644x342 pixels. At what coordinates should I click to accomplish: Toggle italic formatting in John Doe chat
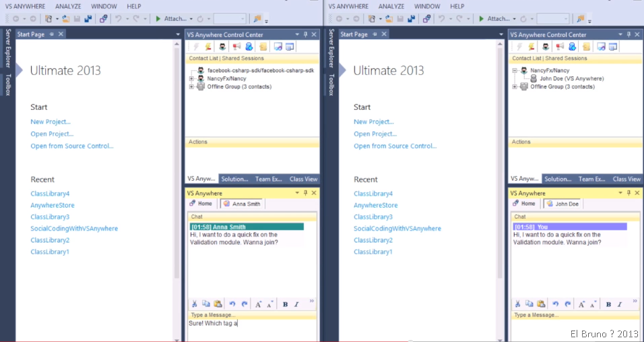click(x=619, y=304)
